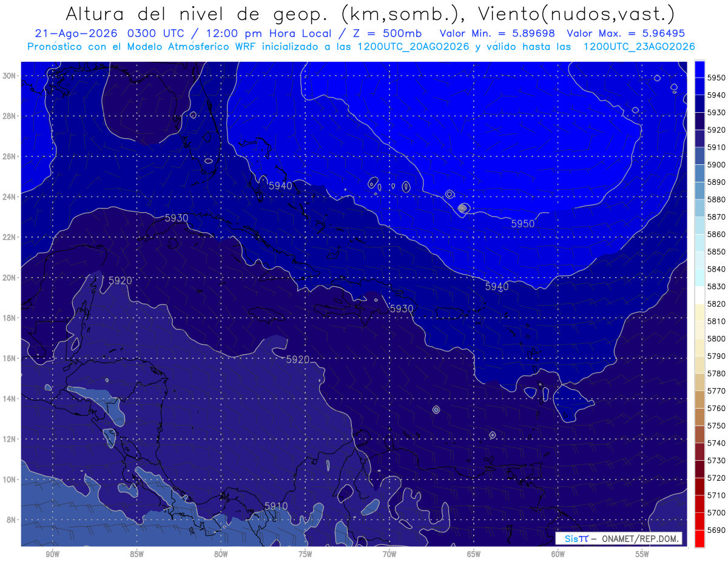
Task: Click 'Valor Max. = 5.96495' text
Action: click(x=627, y=33)
